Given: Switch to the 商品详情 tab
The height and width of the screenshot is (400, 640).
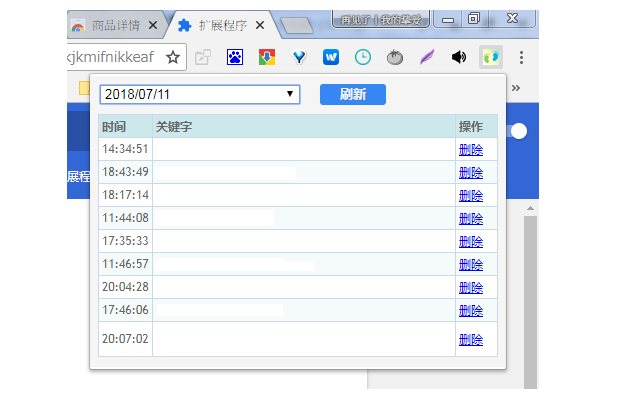Looking at the screenshot, I should [x=112, y=25].
